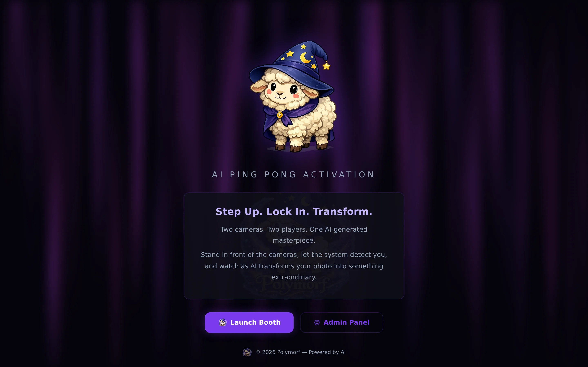
Task: Click the crescent moon on the wizard hat
Action: [305, 57]
